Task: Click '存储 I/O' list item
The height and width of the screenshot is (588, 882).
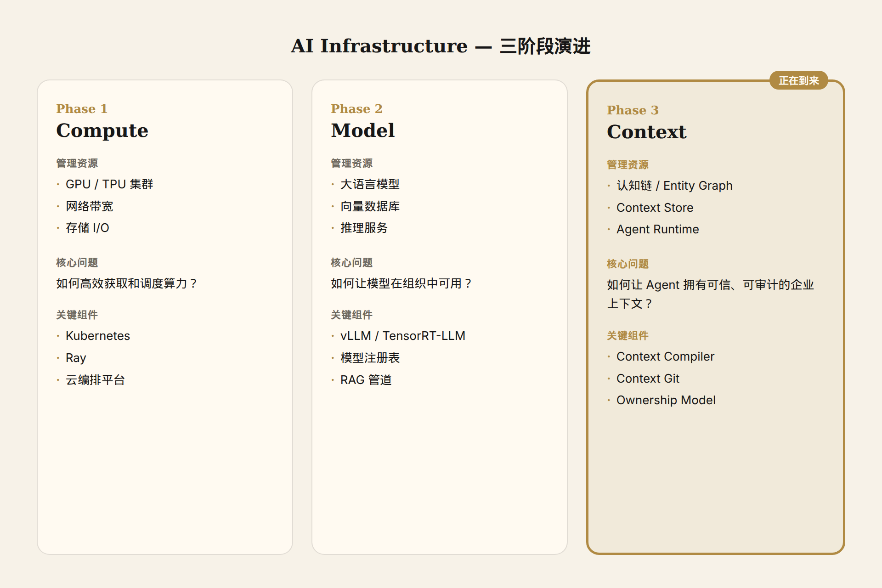Action: pyautogui.click(x=87, y=228)
